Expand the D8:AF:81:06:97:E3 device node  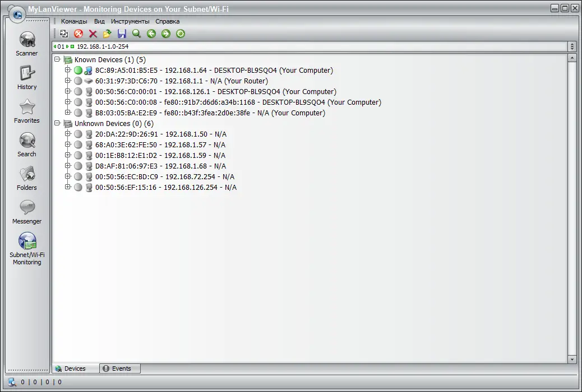(x=67, y=165)
